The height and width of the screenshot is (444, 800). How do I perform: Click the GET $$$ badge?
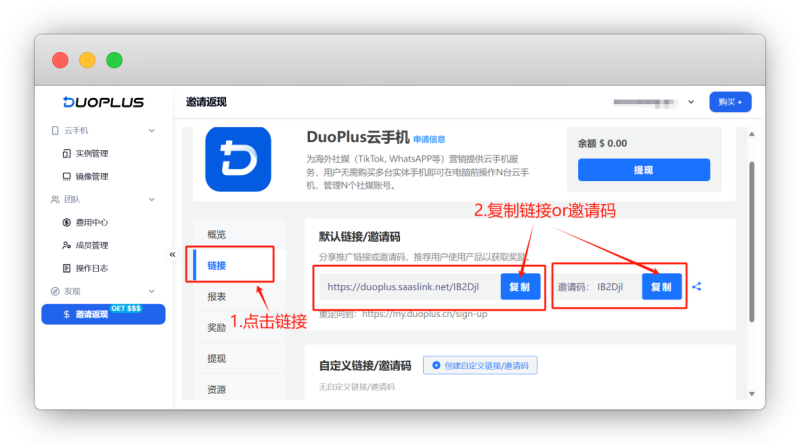126,309
